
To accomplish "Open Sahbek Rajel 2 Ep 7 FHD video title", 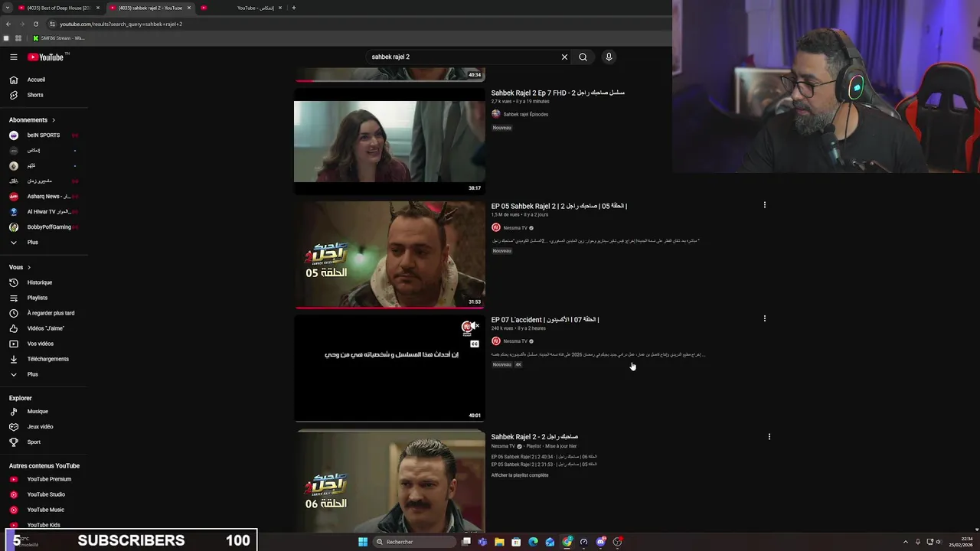I will point(557,93).
